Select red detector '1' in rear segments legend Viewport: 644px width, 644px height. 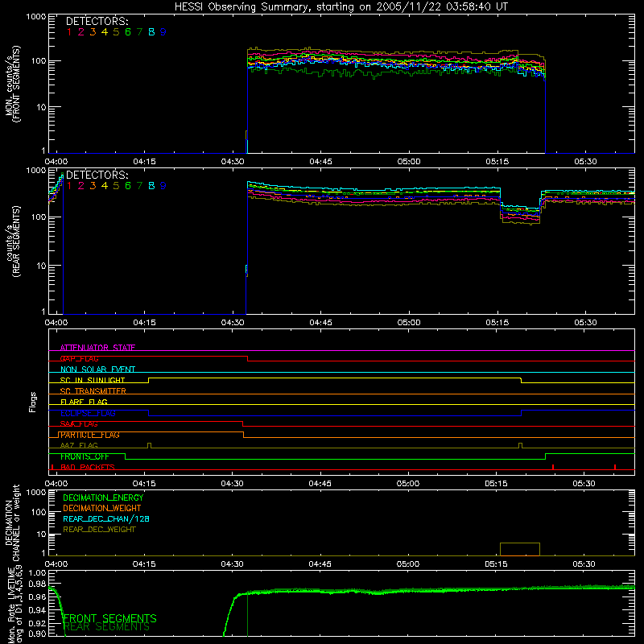[x=69, y=186]
